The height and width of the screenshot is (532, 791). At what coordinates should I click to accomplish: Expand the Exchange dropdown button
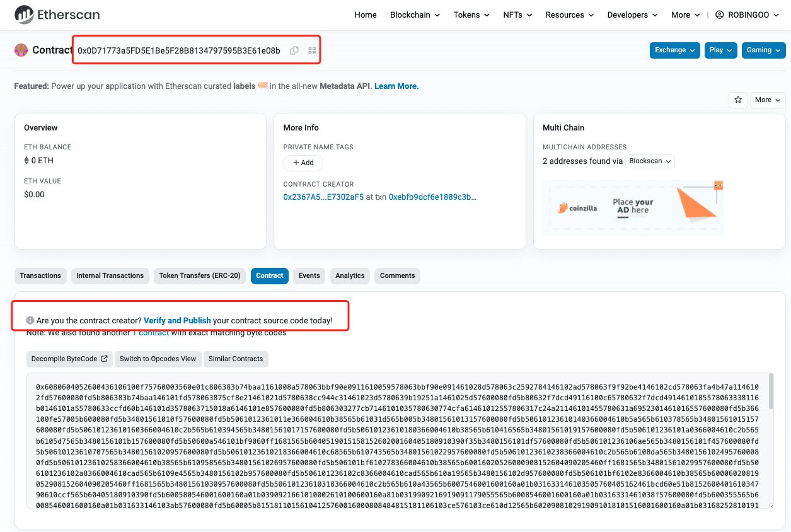click(675, 50)
